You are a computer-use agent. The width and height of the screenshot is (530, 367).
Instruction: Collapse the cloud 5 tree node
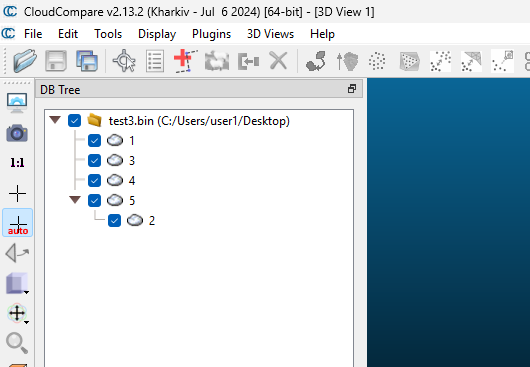tap(75, 200)
